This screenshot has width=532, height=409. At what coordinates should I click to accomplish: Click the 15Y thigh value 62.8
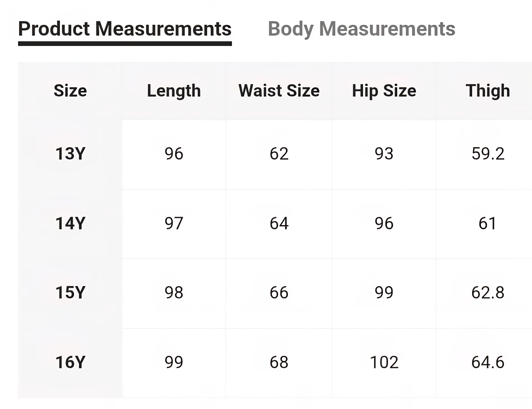coord(488,293)
